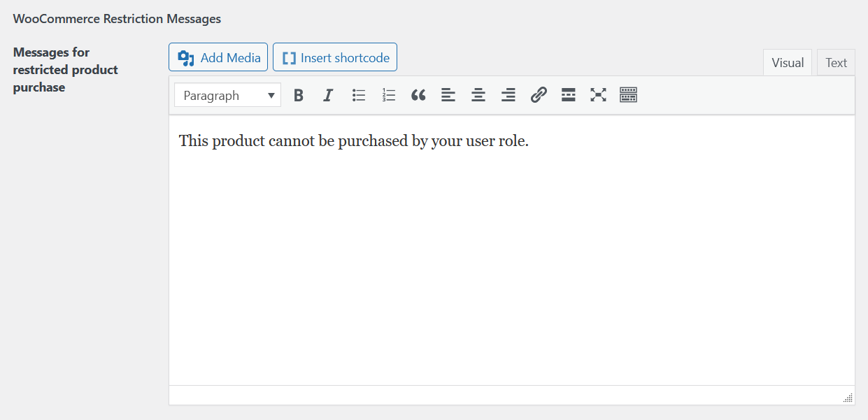The height and width of the screenshot is (420, 868).
Task: Enter fullscreen editor mode
Action: (598, 95)
